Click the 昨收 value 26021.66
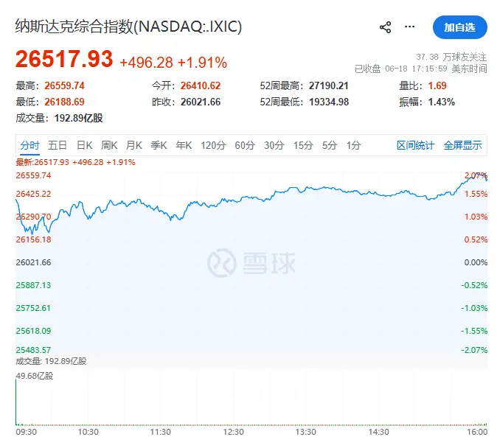The height and width of the screenshot is (448, 497). 201,102
